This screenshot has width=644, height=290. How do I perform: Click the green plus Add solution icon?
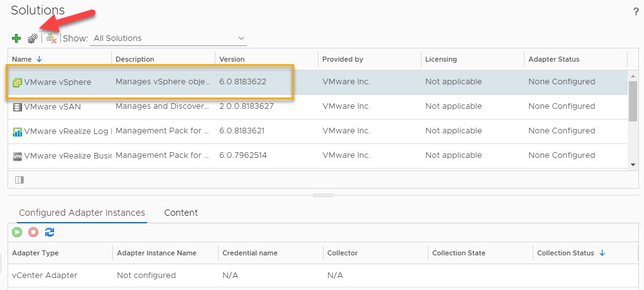coord(16,38)
